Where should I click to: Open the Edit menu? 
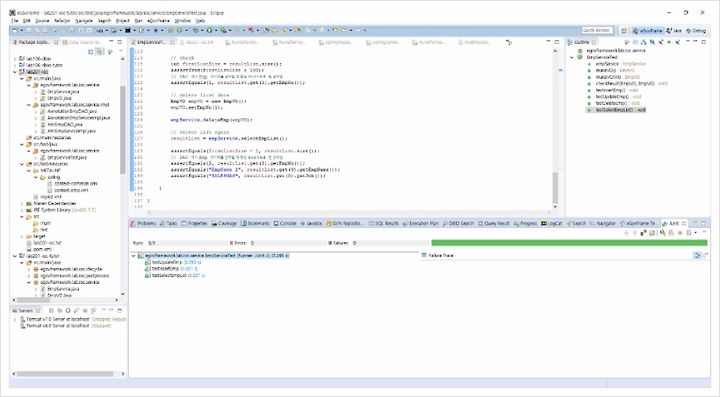pyautogui.click(x=27, y=21)
